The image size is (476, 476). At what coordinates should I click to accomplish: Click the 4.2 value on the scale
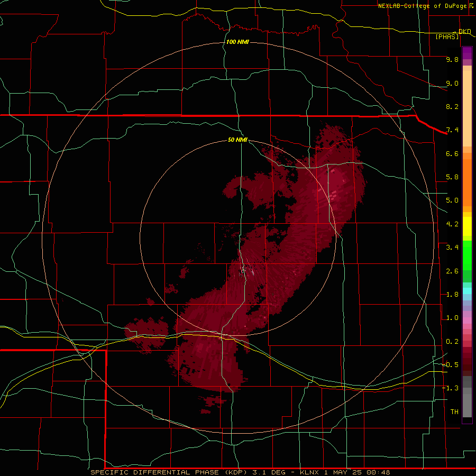[452, 224]
